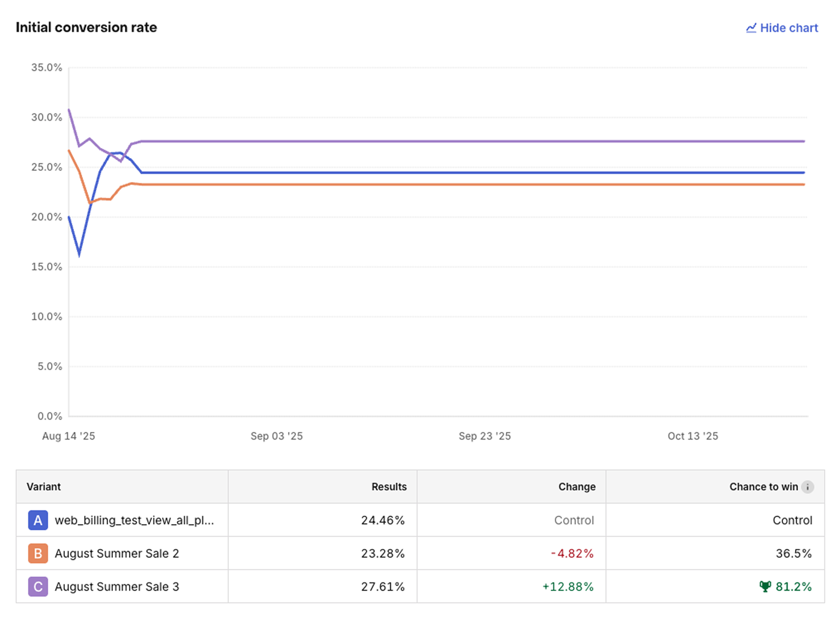Click the Sep 23 '25 axis label
The image size is (840, 619).
(x=484, y=436)
